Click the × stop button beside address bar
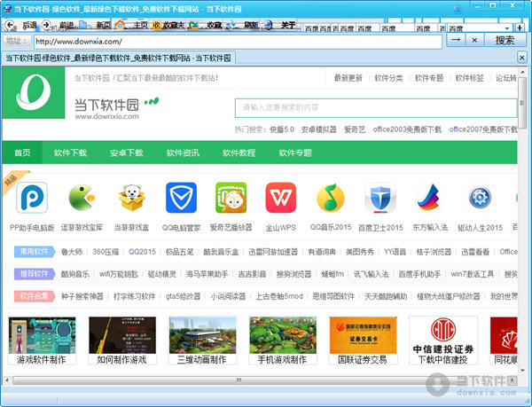532x407 pixels. click(x=474, y=41)
